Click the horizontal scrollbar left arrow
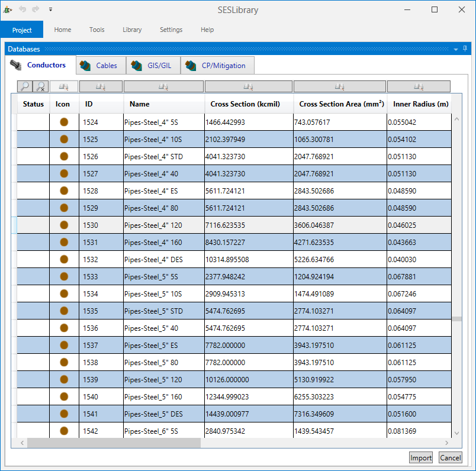 22,443
